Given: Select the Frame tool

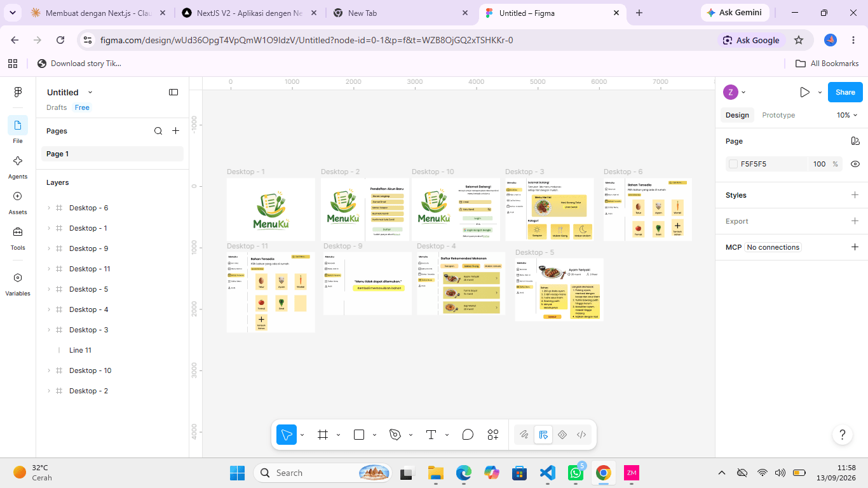Looking at the screenshot, I should 323,435.
